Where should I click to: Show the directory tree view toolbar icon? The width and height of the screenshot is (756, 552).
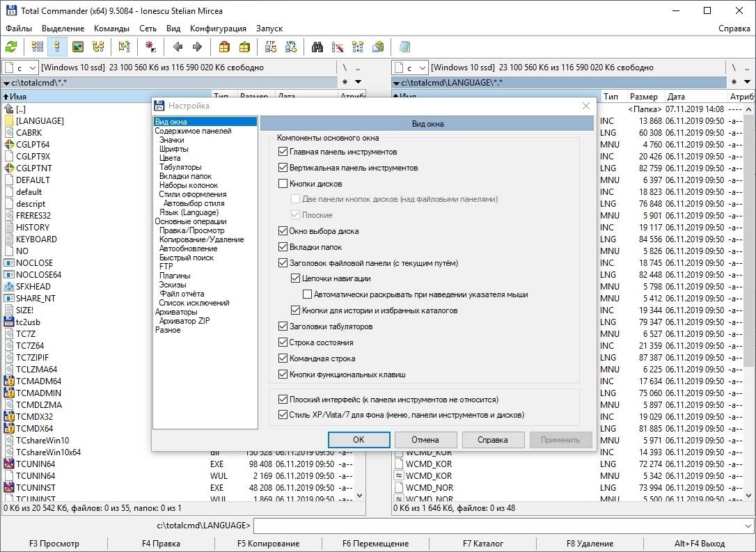98,47
